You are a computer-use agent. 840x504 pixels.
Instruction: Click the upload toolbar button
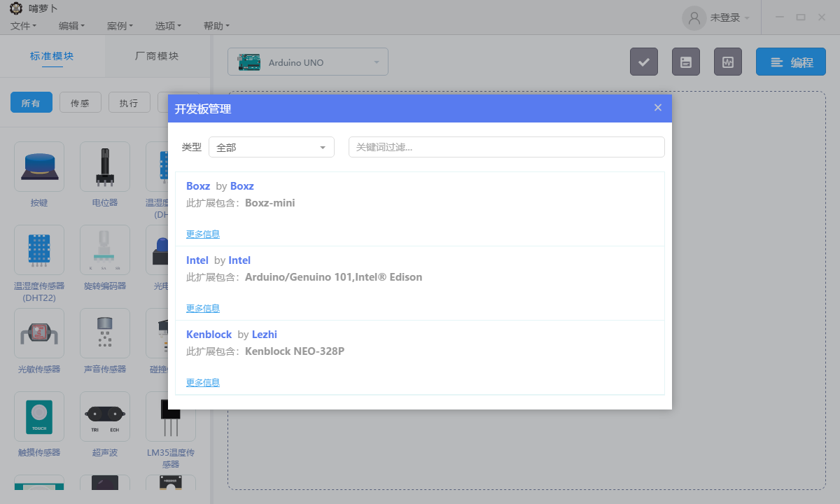tap(686, 62)
